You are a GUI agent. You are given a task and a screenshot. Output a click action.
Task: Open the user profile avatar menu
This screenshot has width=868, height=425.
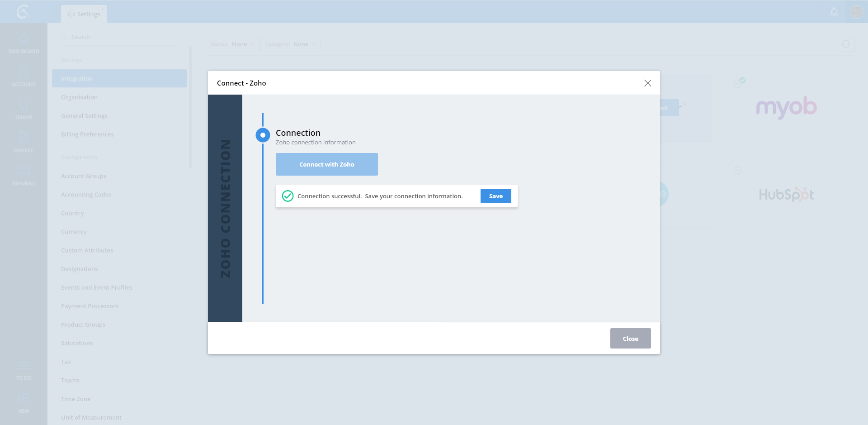point(856,12)
